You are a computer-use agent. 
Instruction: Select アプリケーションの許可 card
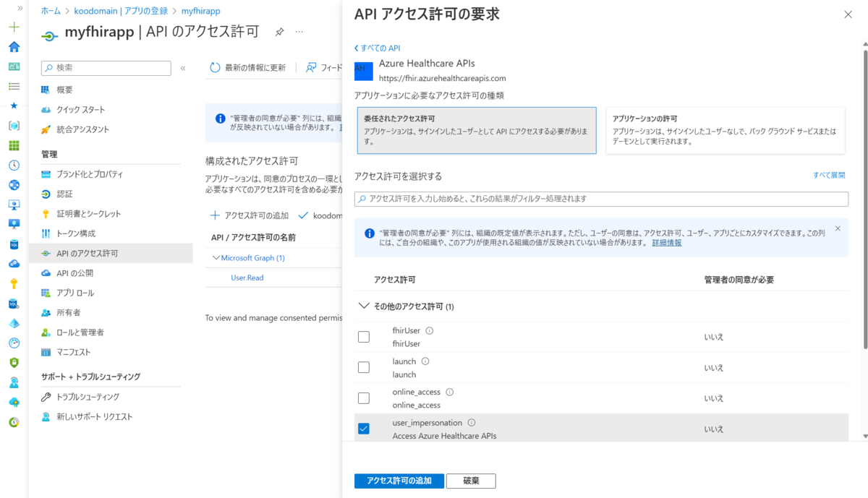tap(725, 131)
